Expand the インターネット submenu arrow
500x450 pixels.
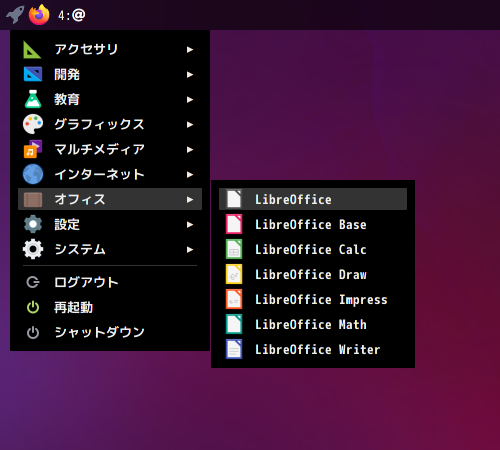point(190,174)
